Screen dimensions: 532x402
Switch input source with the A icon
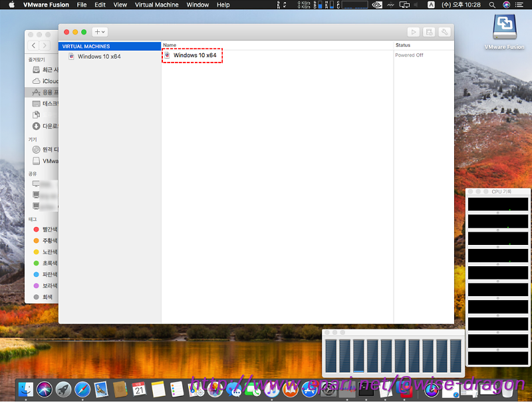pyautogui.click(x=431, y=5)
